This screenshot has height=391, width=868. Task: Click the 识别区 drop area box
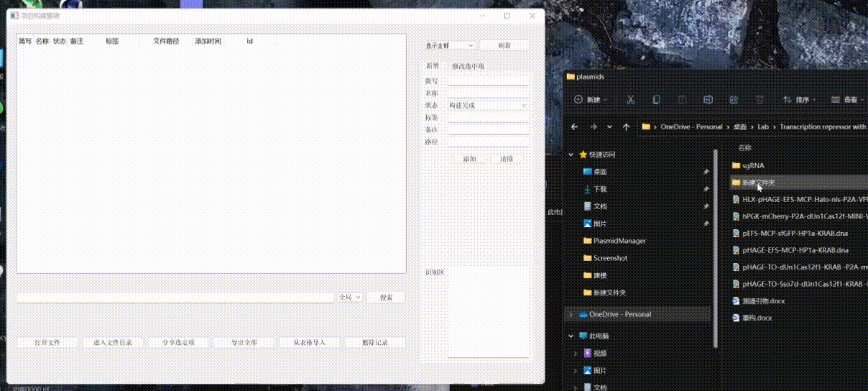coord(489,311)
